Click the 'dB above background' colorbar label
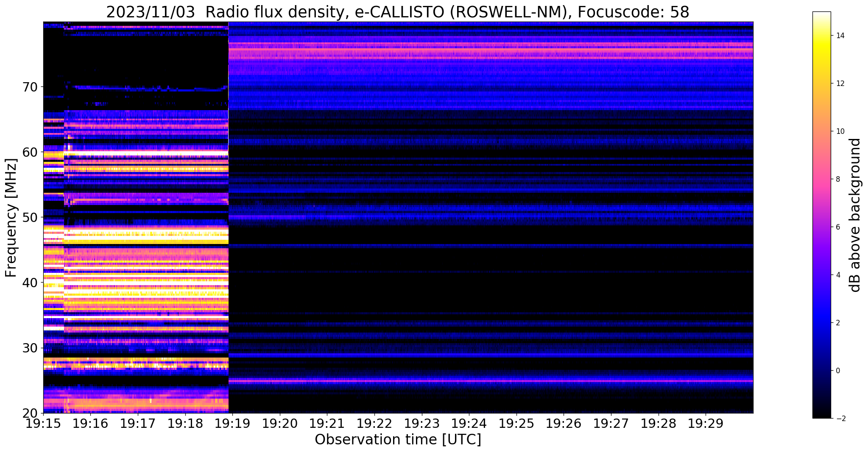This screenshot has width=868, height=452. coord(855,215)
